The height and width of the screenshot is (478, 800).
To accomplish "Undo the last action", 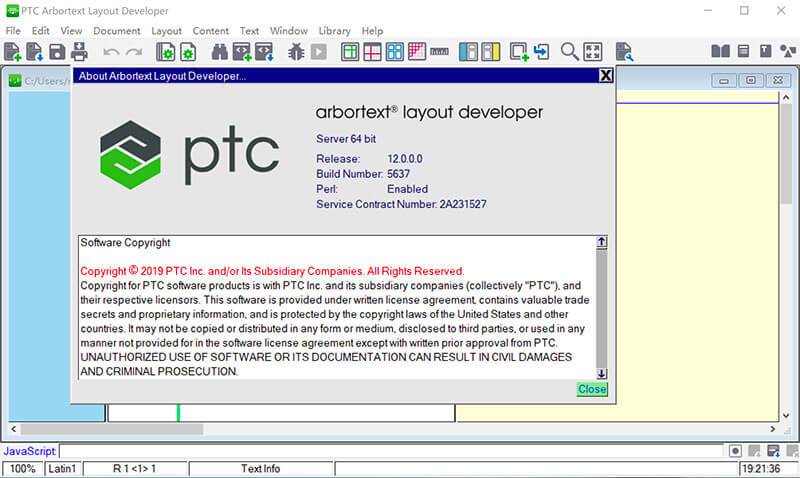I will point(111,52).
